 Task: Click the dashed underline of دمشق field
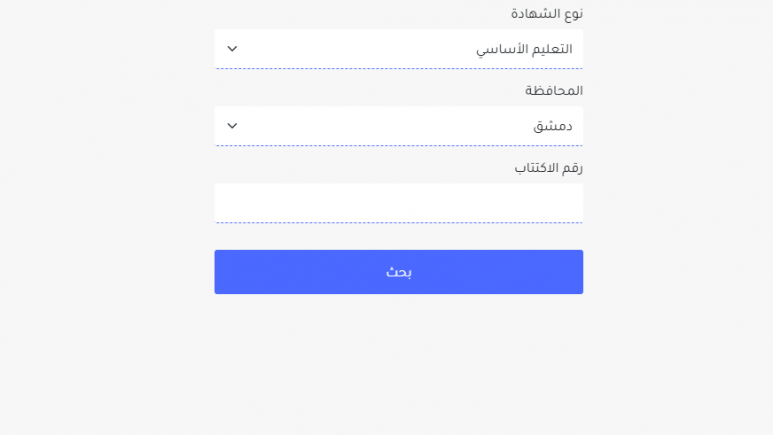398,145
